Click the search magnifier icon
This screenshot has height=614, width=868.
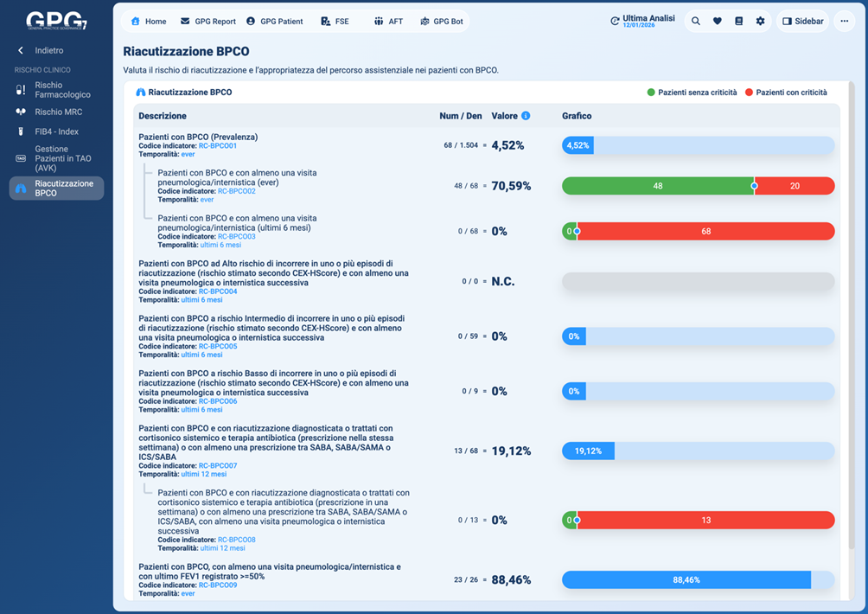point(696,21)
